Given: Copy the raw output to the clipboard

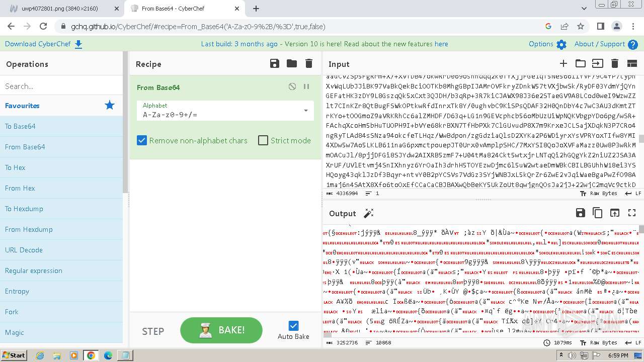Looking at the screenshot, I should [597, 213].
